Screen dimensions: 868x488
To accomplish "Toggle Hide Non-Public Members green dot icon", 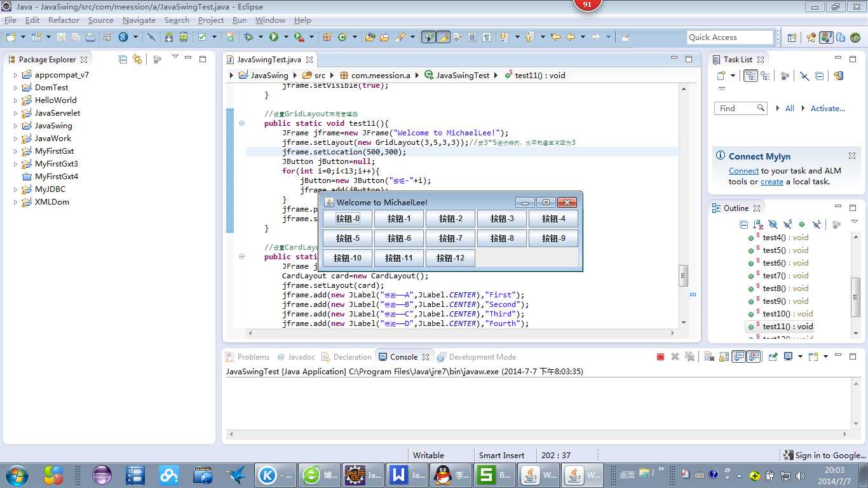I will (x=802, y=224).
